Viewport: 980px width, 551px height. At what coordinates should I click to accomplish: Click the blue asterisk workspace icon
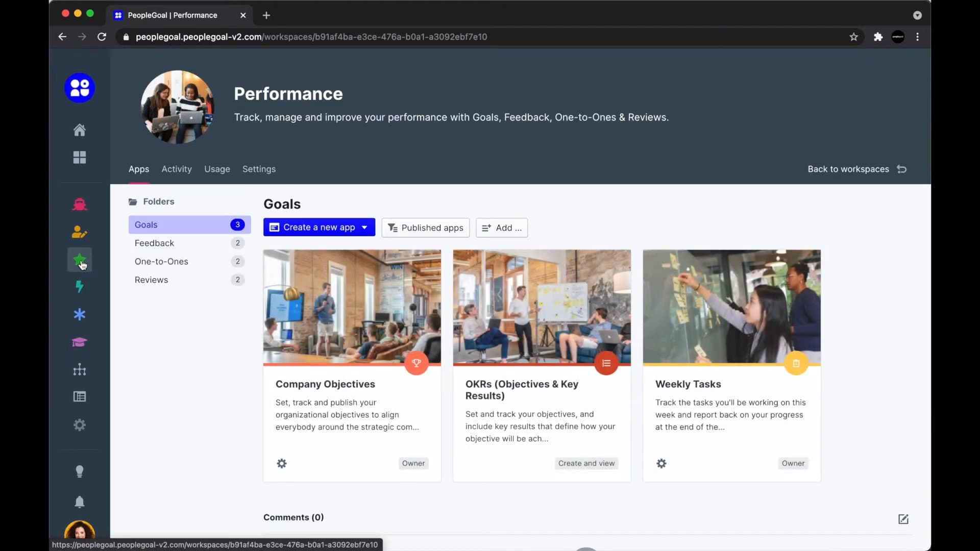click(79, 314)
